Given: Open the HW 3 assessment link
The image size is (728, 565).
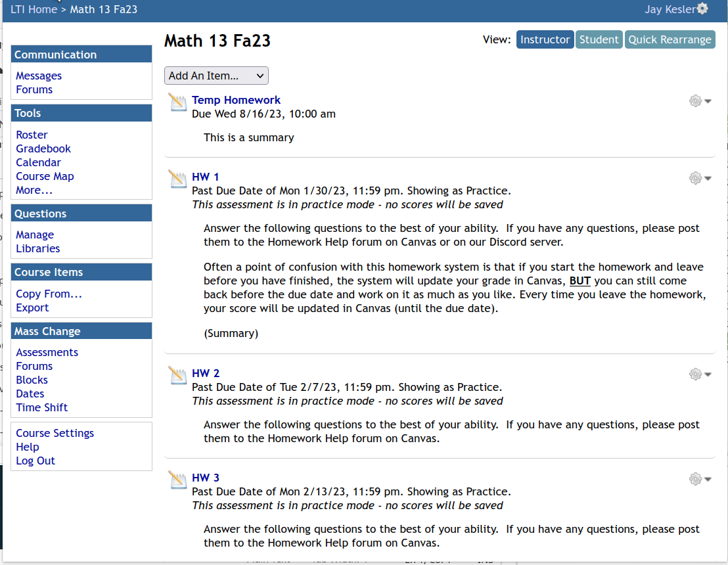Looking at the screenshot, I should pyautogui.click(x=205, y=478).
